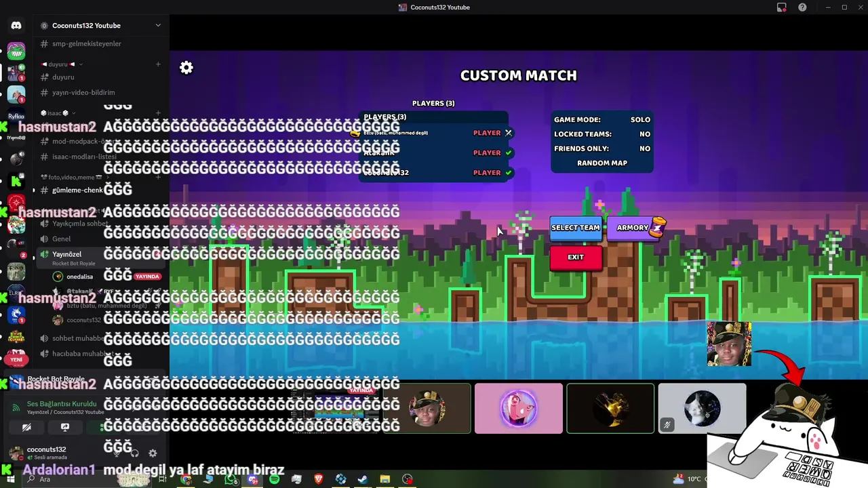This screenshot has height=488, width=868.
Task: Expand Coconuts132 Youtube server menu
Action: tap(158, 26)
